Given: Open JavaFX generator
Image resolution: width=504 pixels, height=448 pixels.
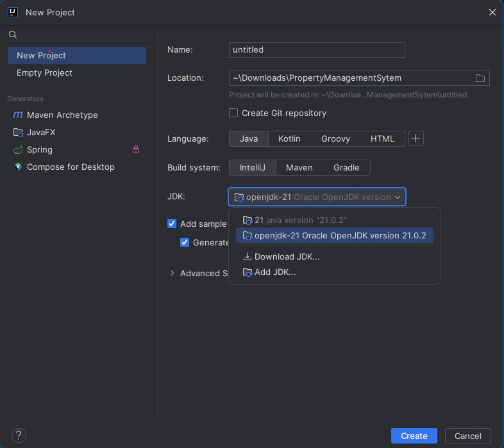Looking at the screenshot, I should pyautogui.click(x=77, y=132).
